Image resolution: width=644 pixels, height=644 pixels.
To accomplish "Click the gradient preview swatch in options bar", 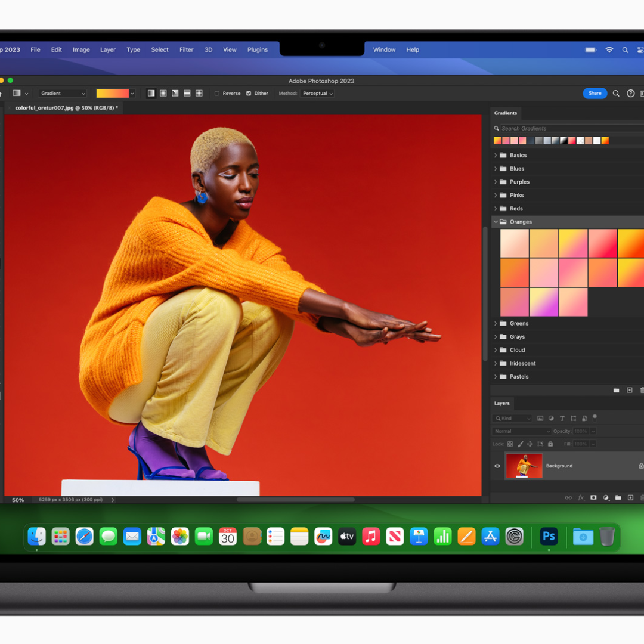I will point(113,94).
